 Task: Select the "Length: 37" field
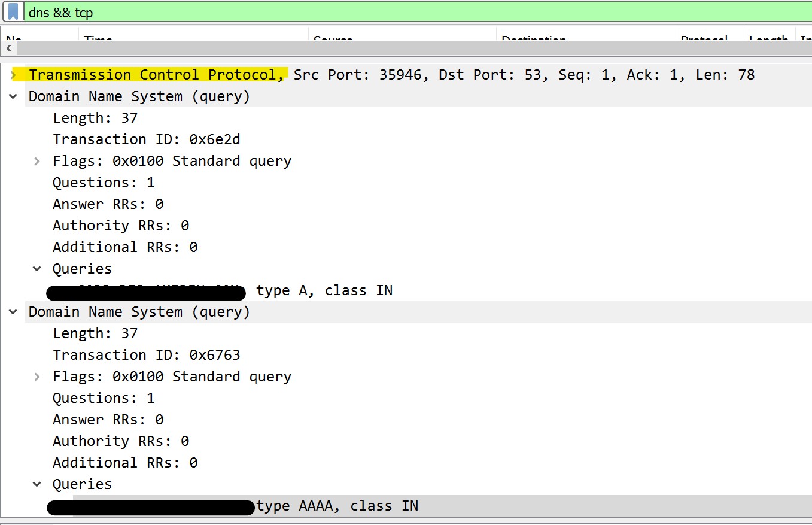95,117
